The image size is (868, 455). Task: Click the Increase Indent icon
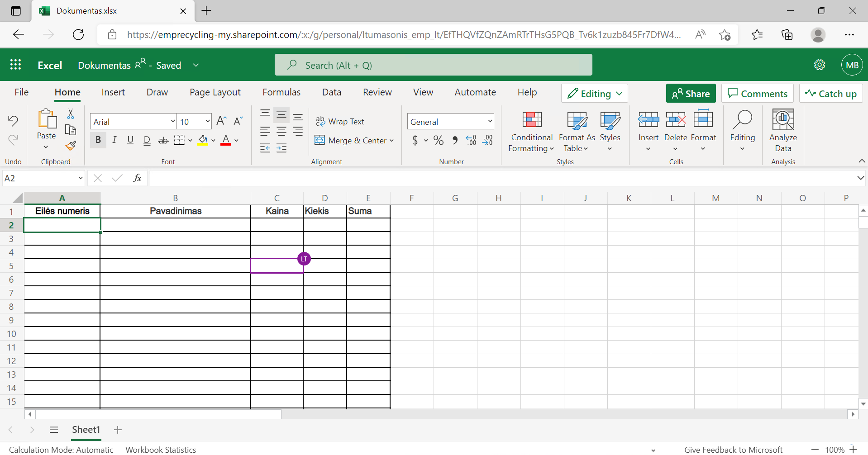tap(281, 148)
